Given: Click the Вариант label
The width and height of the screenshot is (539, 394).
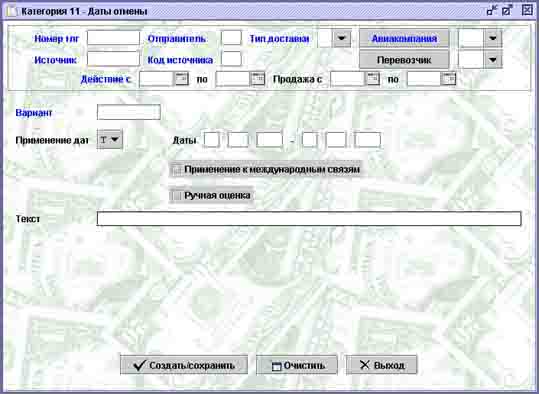Looking at the screenshot, I should [x=34, y=113].
